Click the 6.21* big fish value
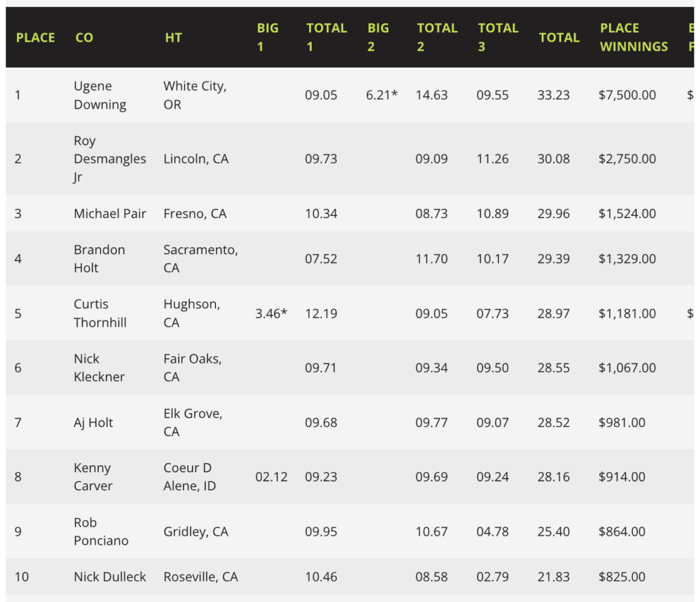Screen dimensions: 700x602 point(382,95)
